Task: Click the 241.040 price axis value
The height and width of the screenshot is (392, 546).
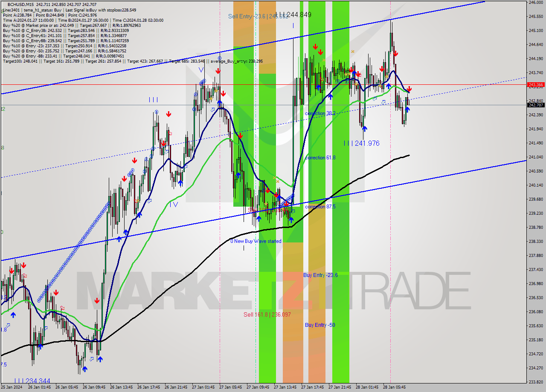Action: (535, 157)
